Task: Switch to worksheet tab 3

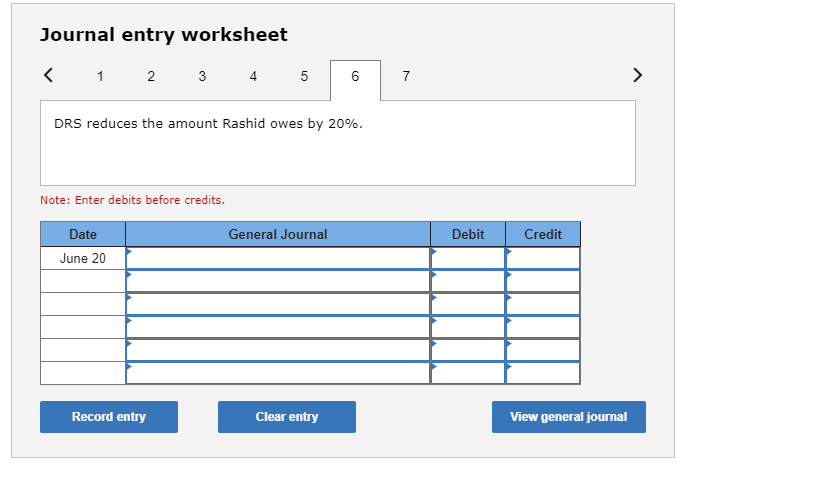Action: (202, 76)
